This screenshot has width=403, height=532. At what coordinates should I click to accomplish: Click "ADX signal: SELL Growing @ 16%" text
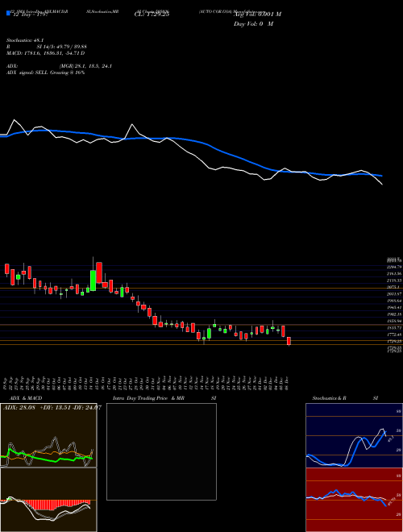45,73
